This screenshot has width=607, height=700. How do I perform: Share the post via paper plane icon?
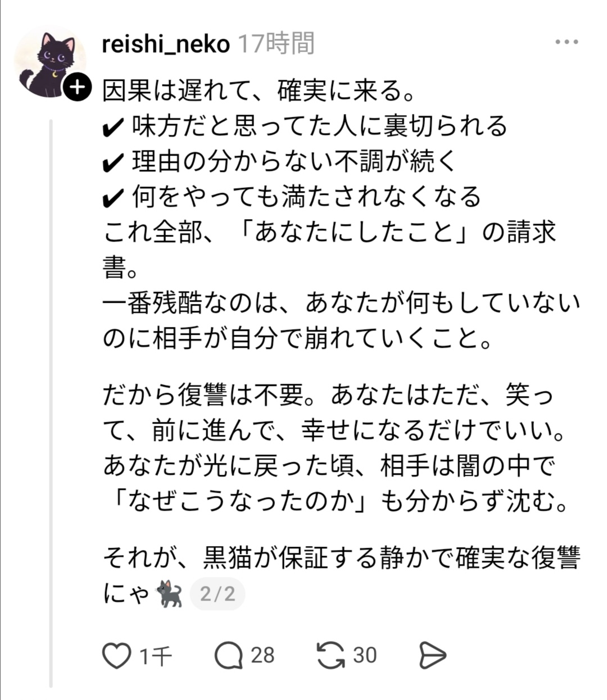pos(433,656)
